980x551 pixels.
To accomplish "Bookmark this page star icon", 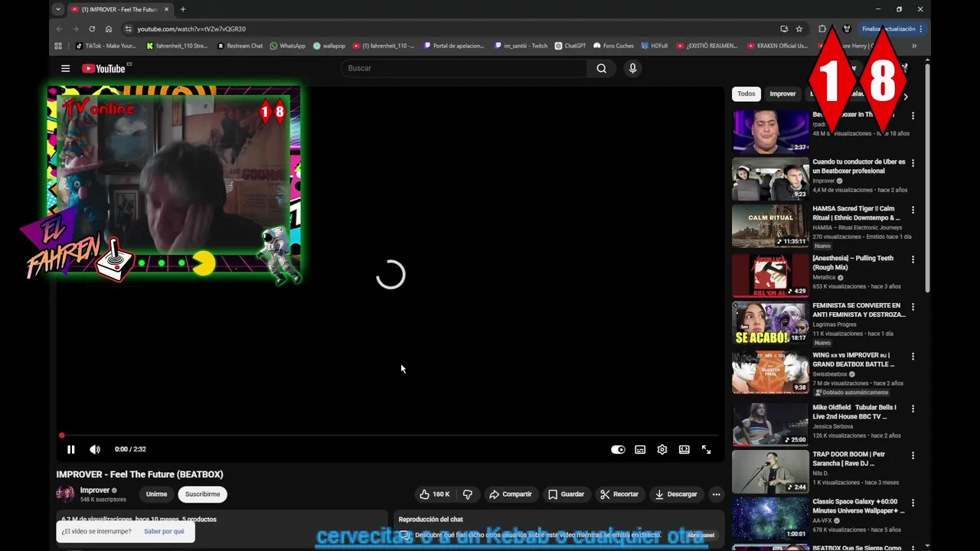I will point(799,29).
